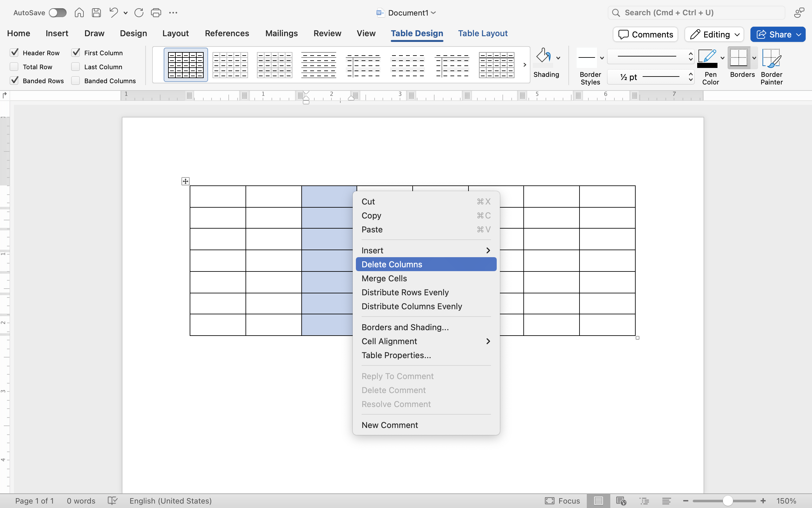Click the Focus mode icon

click(550, 501)
